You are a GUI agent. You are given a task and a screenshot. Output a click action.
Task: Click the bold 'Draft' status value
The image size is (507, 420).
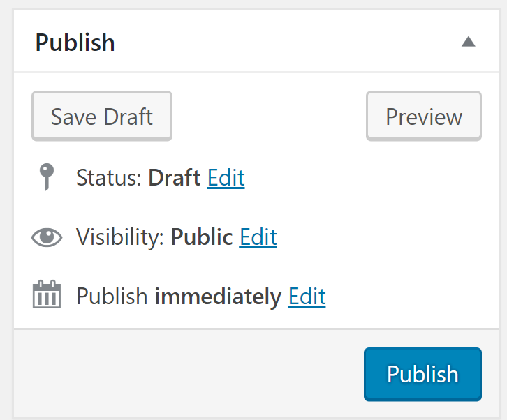[x=175, y=178]
